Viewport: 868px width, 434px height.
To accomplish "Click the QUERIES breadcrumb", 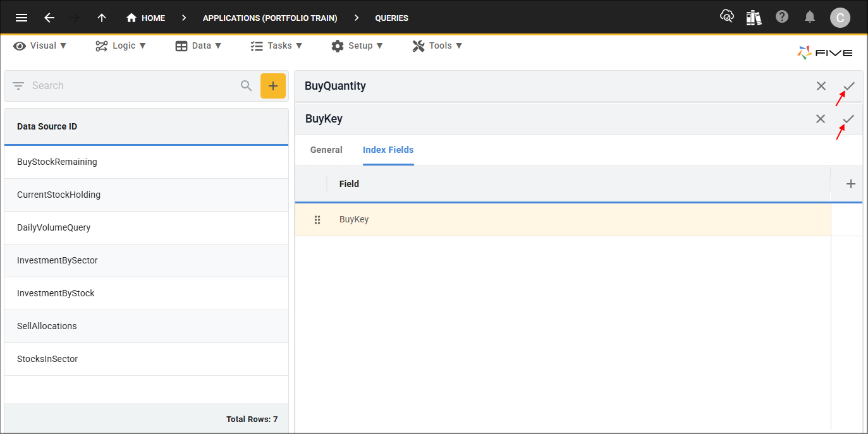I will [x=392, y=18].
